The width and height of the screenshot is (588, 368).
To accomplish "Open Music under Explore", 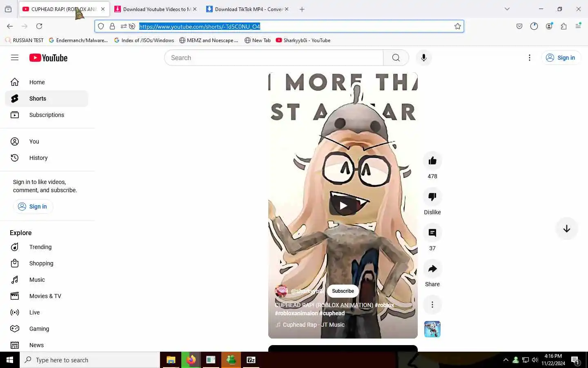I will pos(47,280).
